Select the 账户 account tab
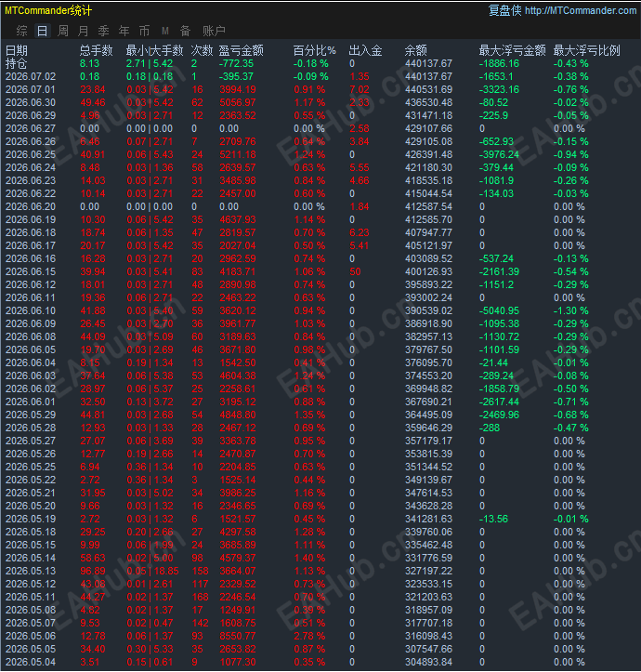 214,31
